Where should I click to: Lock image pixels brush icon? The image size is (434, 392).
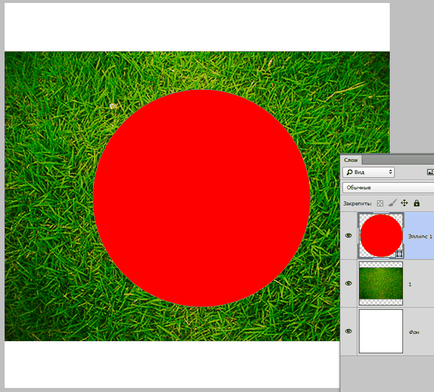click(x=393, y=203)
